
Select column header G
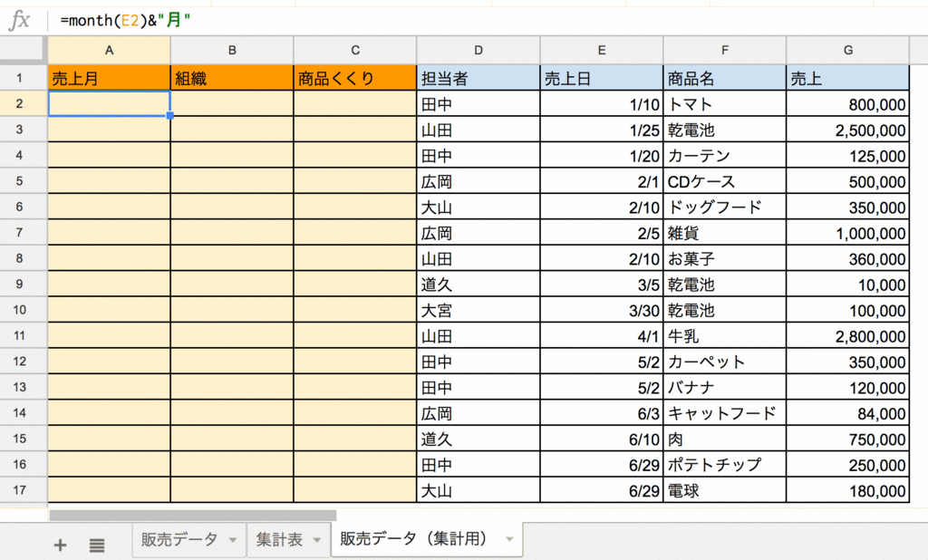[848, 50]
